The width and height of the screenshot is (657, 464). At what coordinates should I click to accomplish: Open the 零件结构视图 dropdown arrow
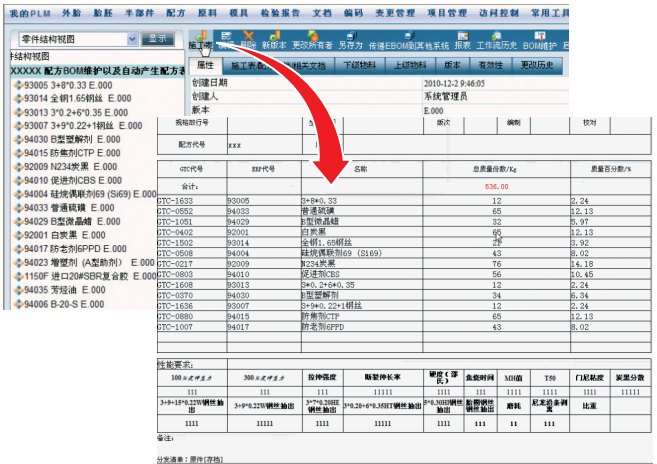tap(132, 39)
